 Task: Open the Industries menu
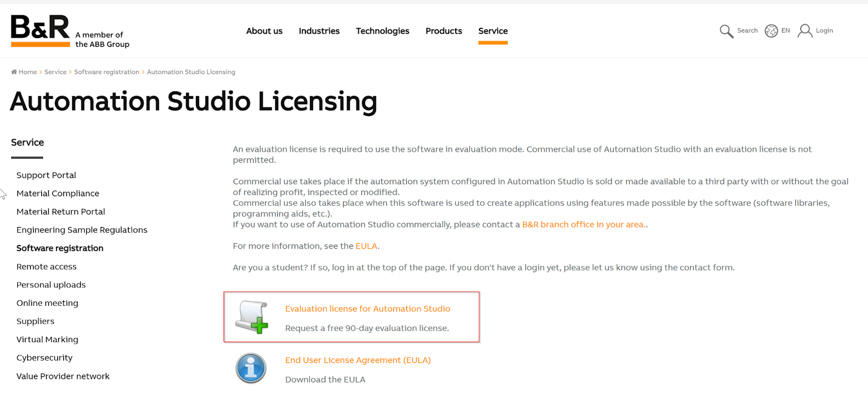point(319,31)
